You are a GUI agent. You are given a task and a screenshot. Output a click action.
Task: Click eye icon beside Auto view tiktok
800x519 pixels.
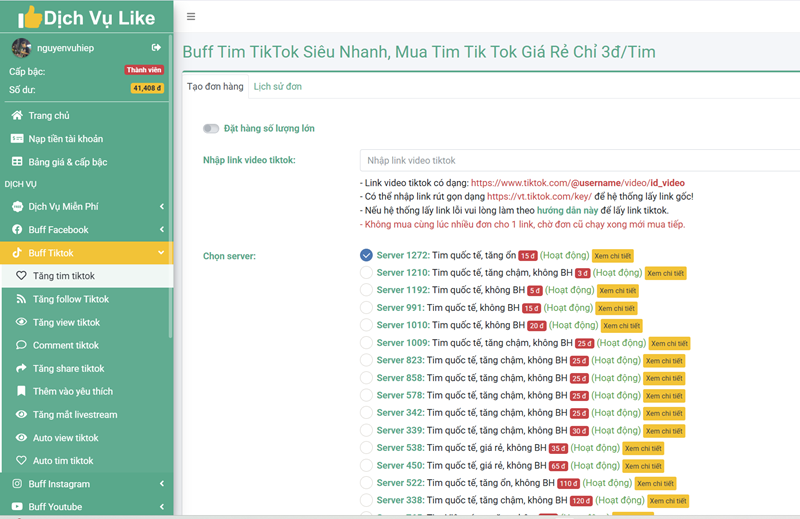pyautogui.click(x=21, y=437)
